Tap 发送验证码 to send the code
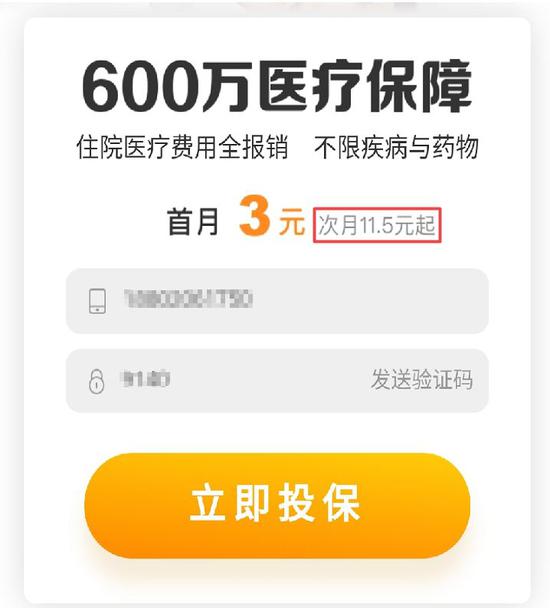This screenshot has width=550, height=608. (422, 380)
